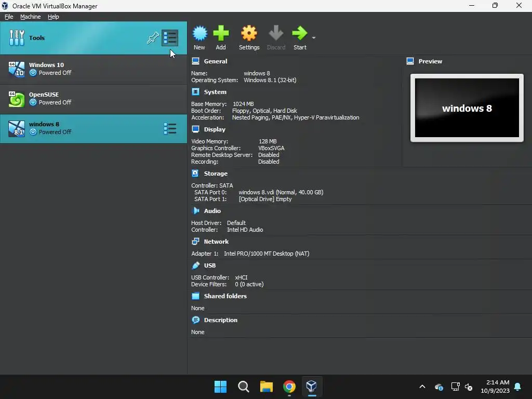
Task: Click the [Optical Drive] Empty entry
Action: point(265,199)
